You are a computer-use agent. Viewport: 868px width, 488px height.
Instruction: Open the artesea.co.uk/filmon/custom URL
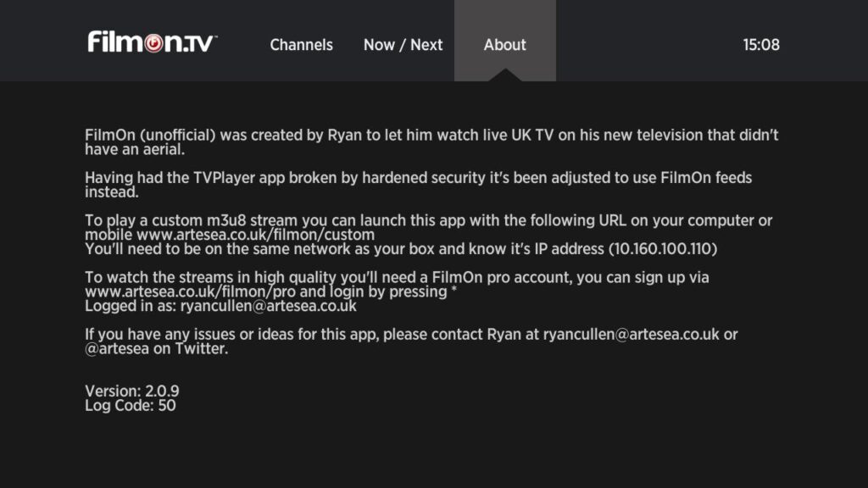tap(256, 235)
